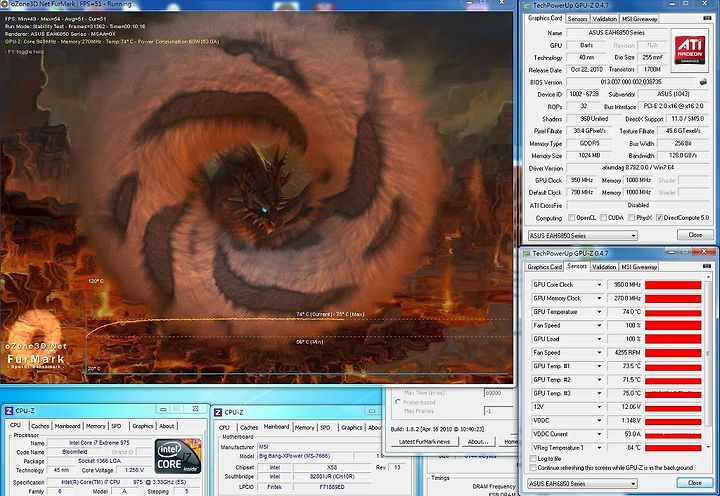Click the Default Clock value 790 MHz
The height and width of the screenshot is (496, 720).
click(582, 192)
